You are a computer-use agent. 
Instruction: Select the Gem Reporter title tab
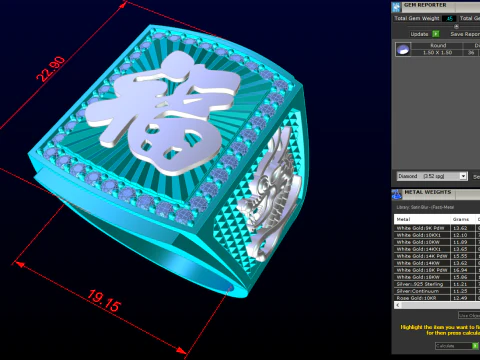(425, 5)
